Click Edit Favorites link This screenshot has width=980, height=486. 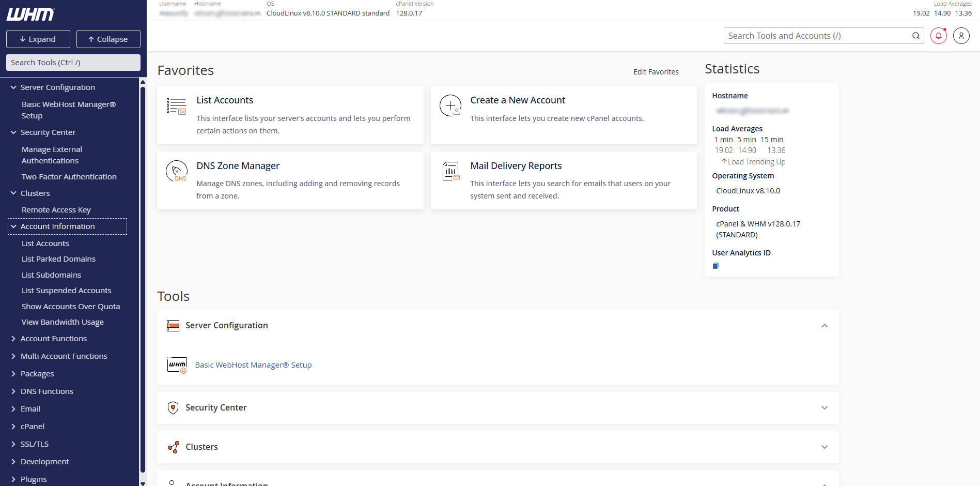coord(656,72)
